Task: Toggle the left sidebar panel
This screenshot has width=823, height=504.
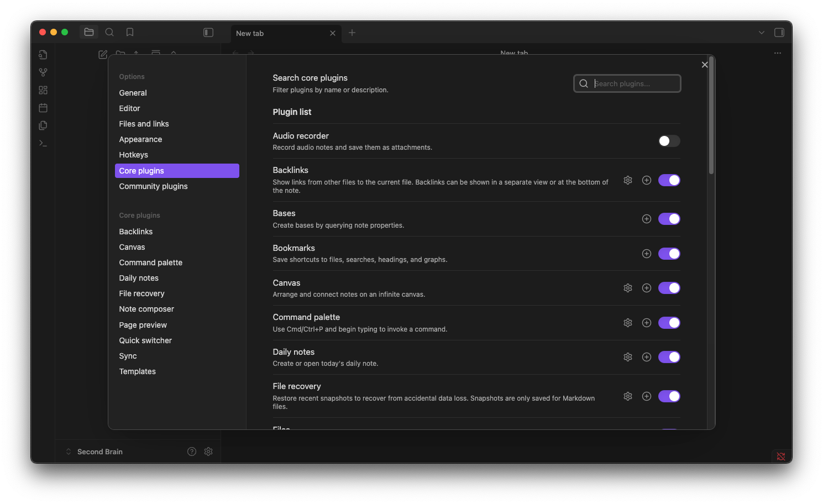Action: (208, 33)
